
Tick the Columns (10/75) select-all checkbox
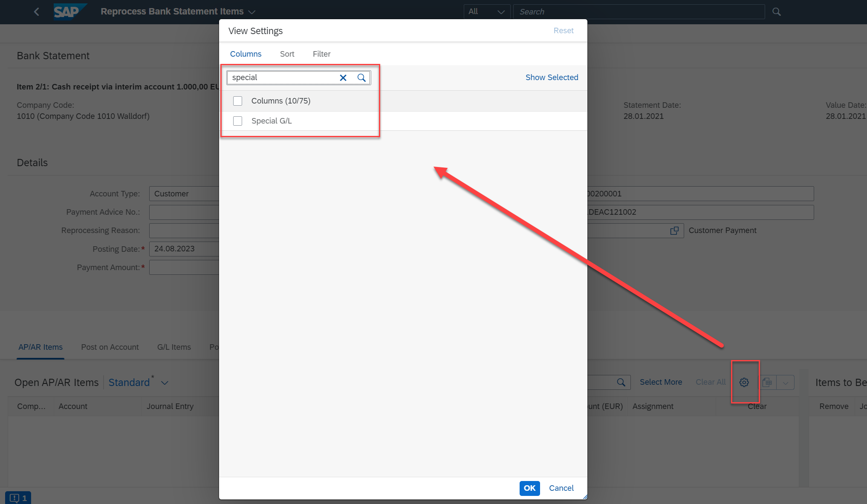click(x=238, y=101)
